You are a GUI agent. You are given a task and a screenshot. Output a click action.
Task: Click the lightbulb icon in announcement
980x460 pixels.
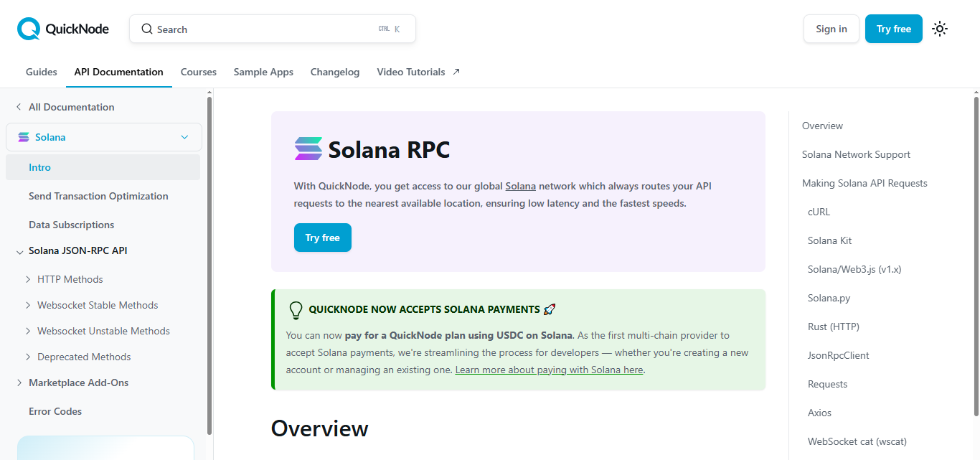(296, 310)
